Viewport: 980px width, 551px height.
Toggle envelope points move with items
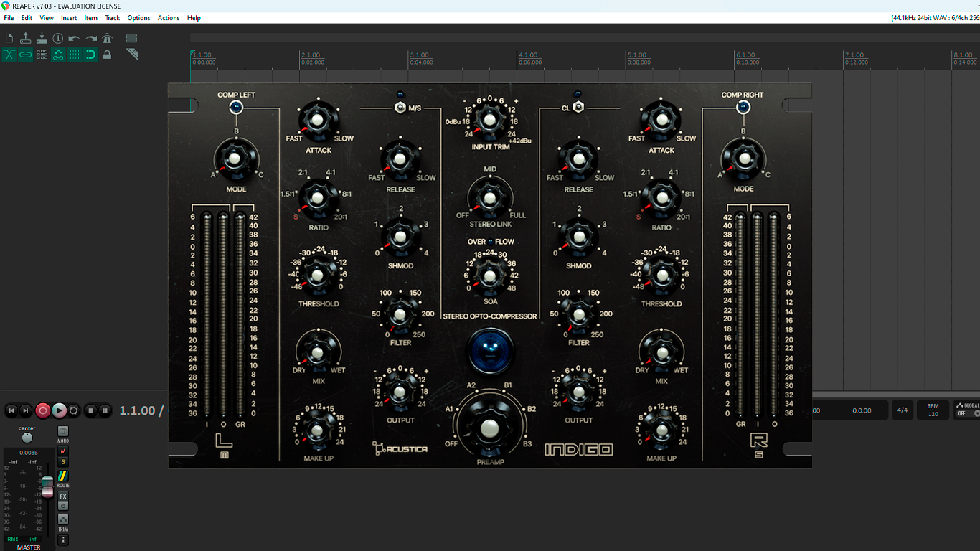click(58, 55)
